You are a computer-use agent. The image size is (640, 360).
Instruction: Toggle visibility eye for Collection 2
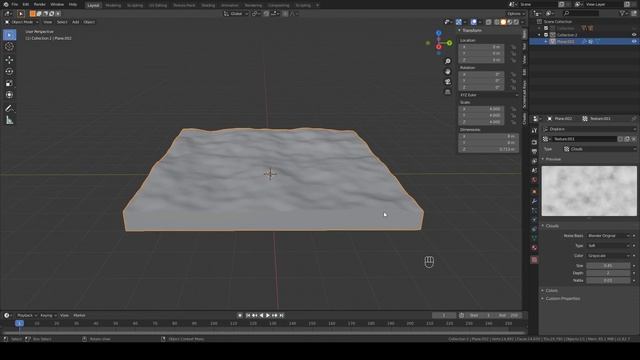(634, 35)
